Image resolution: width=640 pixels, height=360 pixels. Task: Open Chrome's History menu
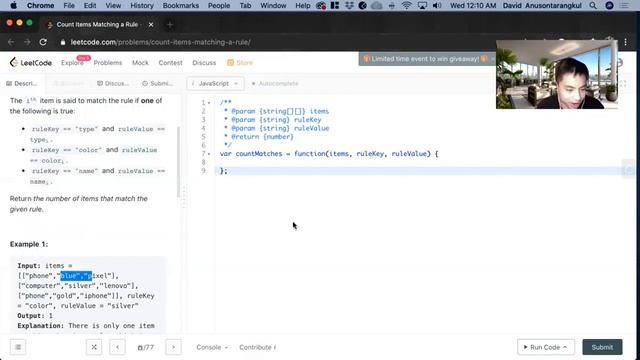[142, 5]
